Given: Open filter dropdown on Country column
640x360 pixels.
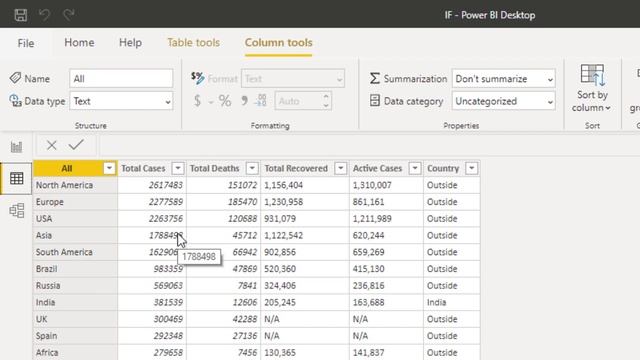Looking at the screenshot, I should 471,168.
